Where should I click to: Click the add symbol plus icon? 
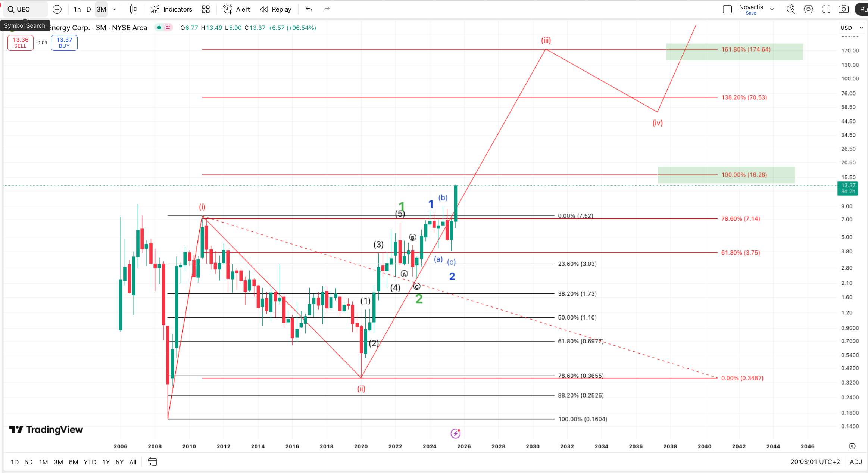point(57,9)
